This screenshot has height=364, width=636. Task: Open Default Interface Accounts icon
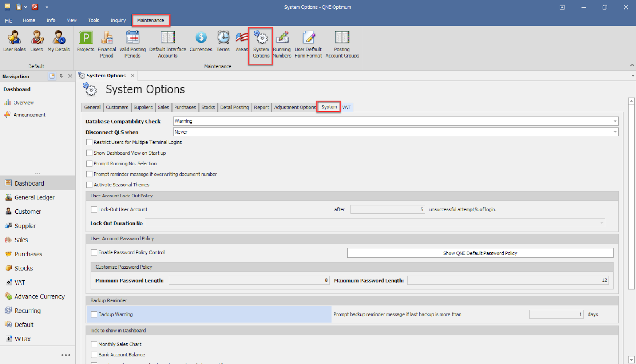coord(168,44)
